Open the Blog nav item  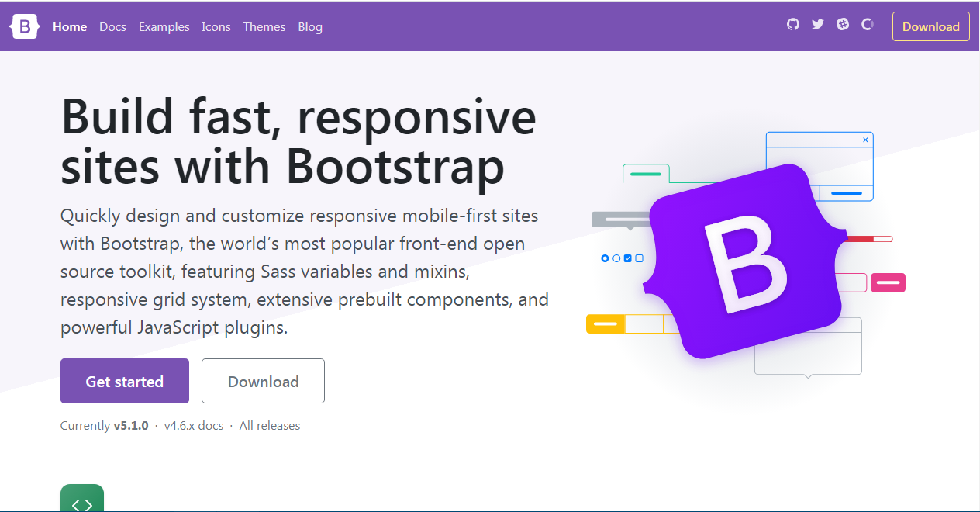pyautogui.click(x=310, y=26)
